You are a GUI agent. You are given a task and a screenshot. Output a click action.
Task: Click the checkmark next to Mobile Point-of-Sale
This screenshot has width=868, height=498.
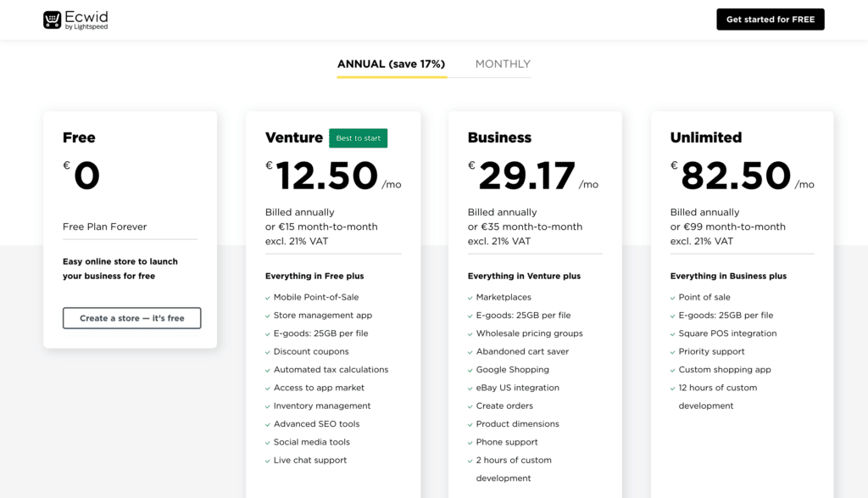(x=267, y=298)
